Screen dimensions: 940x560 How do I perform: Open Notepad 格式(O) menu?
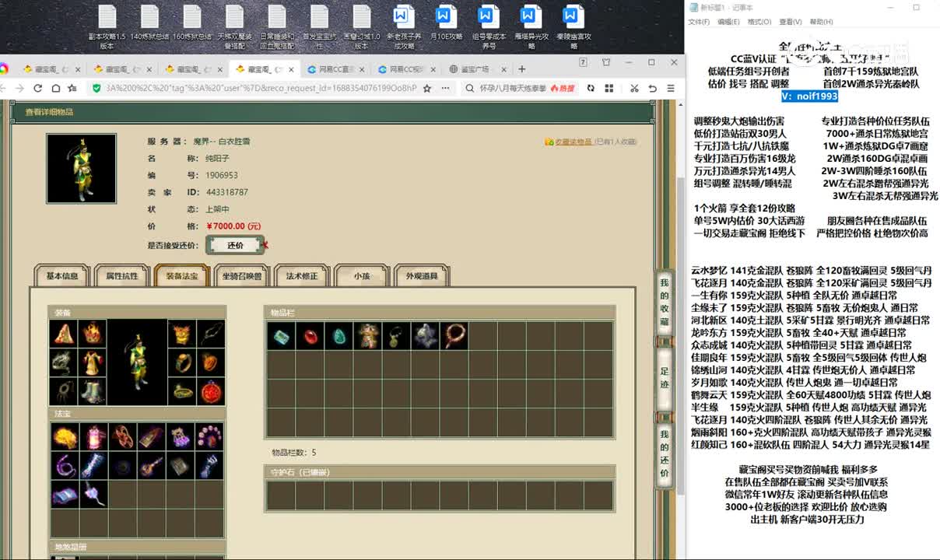click(x=759, y=22)
